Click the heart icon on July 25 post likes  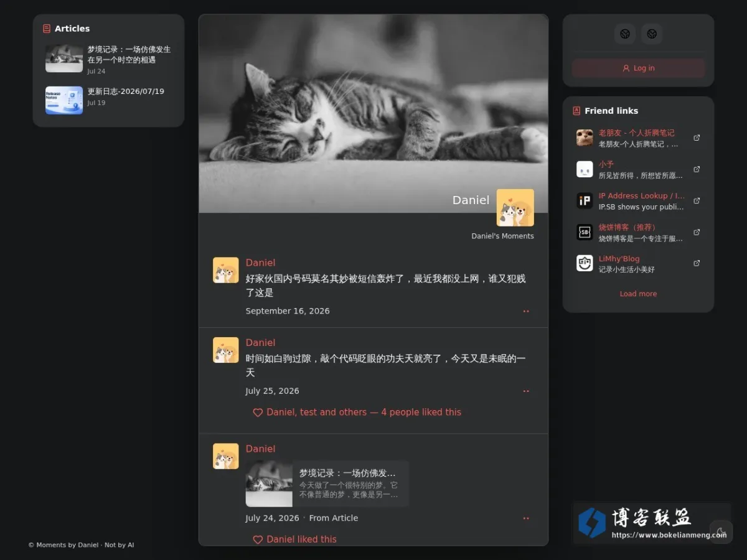click(258, 413)
